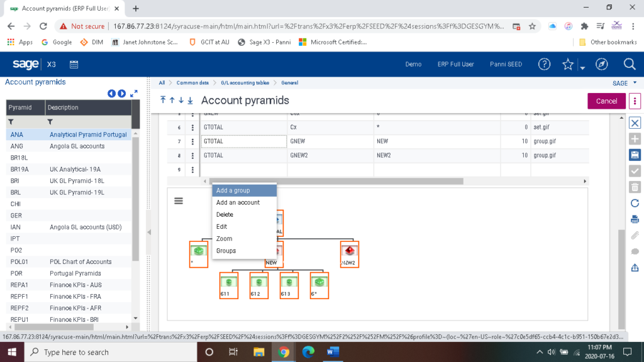This screenshot has width=644, height=362.
Task: Open Sage X3 search with the magnifier icon
Action: pyautogui.click(x=629, y=64)
